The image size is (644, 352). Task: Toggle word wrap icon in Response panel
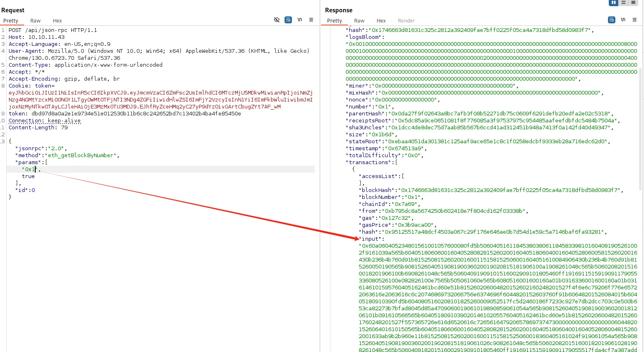[612, 20]
